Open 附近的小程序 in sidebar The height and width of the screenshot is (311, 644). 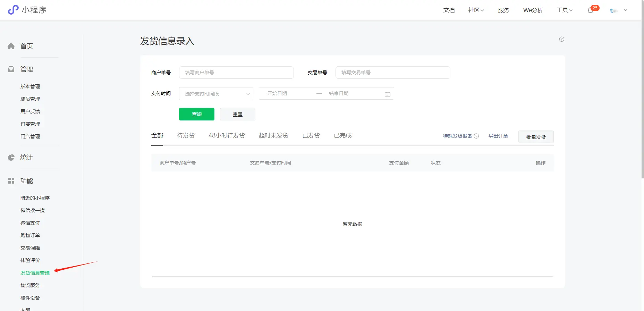pos(35,198)
